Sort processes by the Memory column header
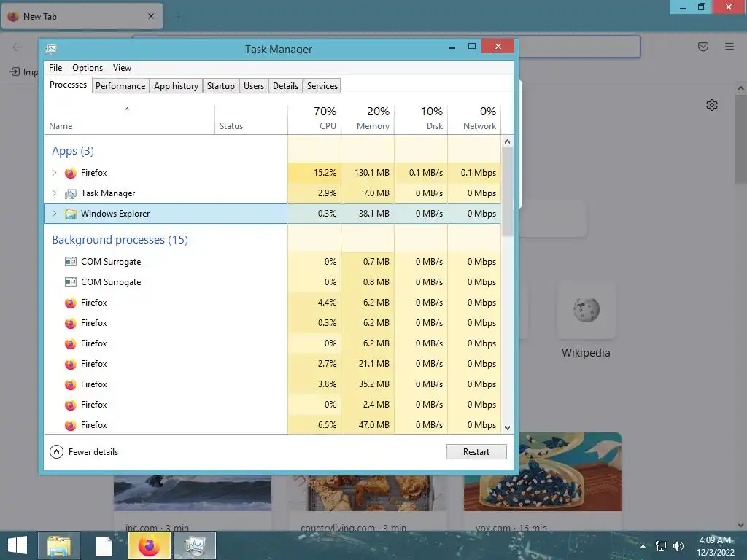Screen dimensions: 747x560 pos(368,117)
